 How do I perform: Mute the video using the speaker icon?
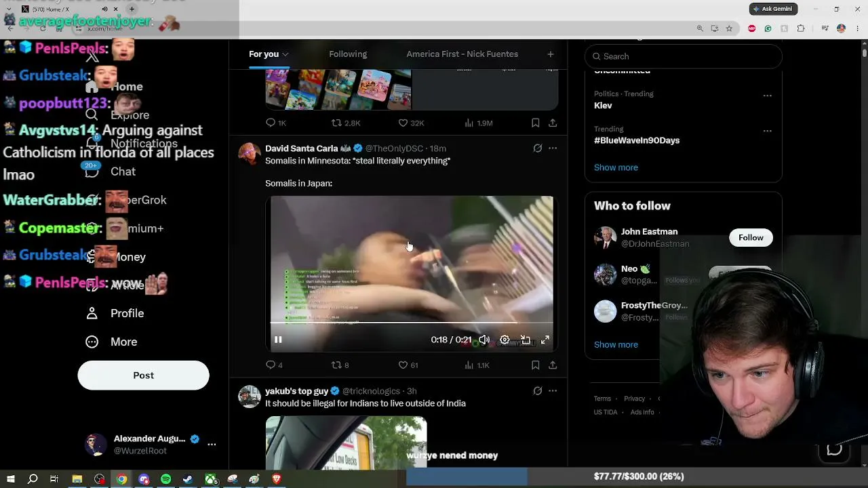[484, 340]
